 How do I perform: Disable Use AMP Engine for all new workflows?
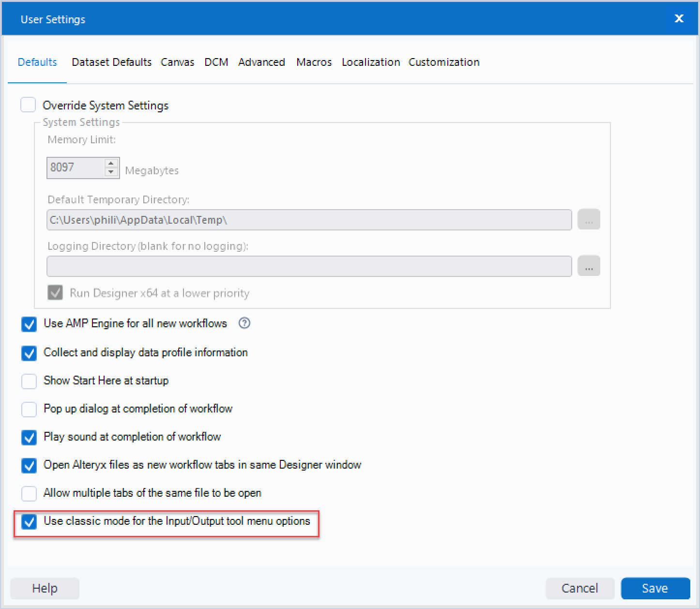29,324
